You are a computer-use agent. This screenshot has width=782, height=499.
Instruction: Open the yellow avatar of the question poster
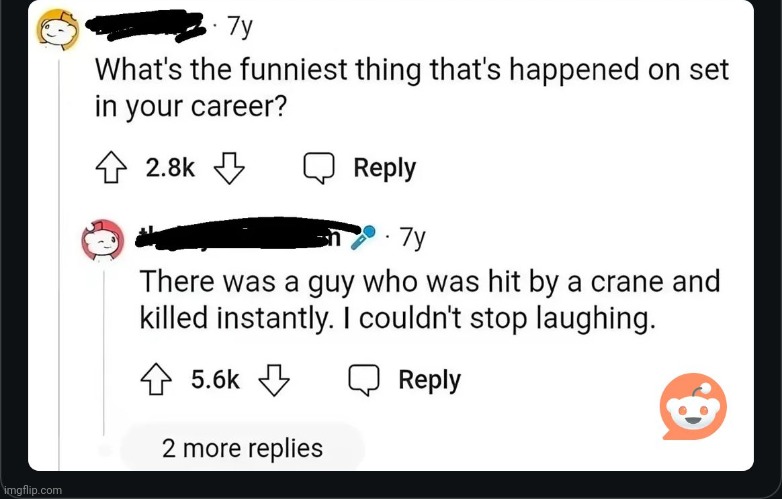coord(59,29)
